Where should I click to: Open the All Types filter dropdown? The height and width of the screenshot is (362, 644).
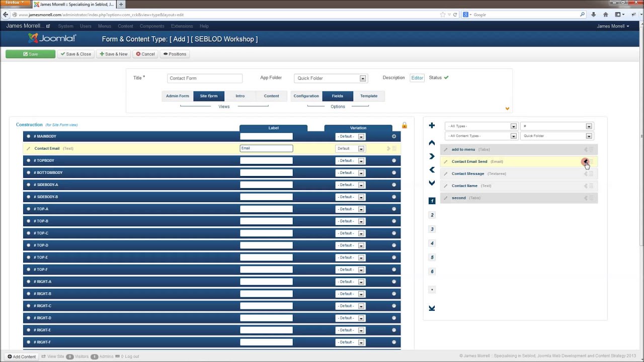click(x=480, y=126)
